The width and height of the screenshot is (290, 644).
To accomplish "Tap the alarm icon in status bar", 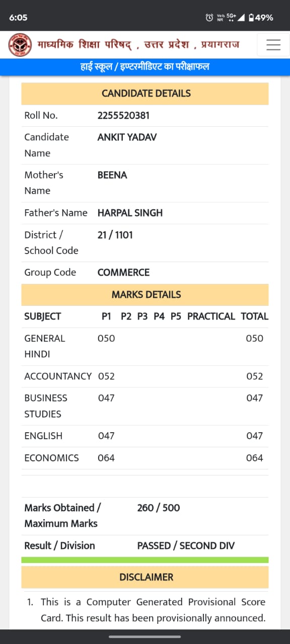I will click(x=209, y=18).
